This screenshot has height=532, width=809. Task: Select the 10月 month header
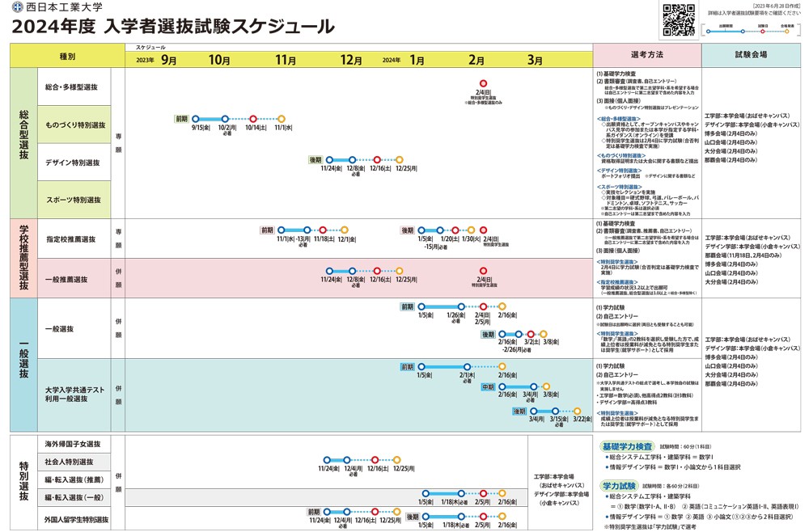click(x=218, y=60)
